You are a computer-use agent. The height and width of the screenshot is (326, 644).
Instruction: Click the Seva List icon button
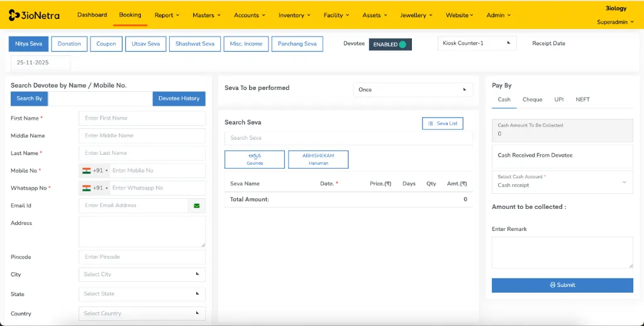(442, 123)
